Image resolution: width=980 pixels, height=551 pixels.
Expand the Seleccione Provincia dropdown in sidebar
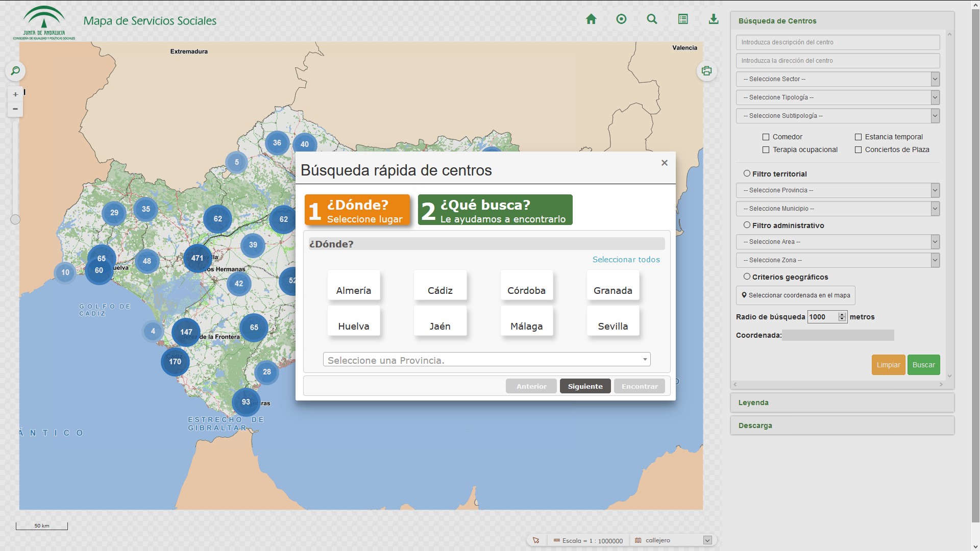click(x=838, y=190)
